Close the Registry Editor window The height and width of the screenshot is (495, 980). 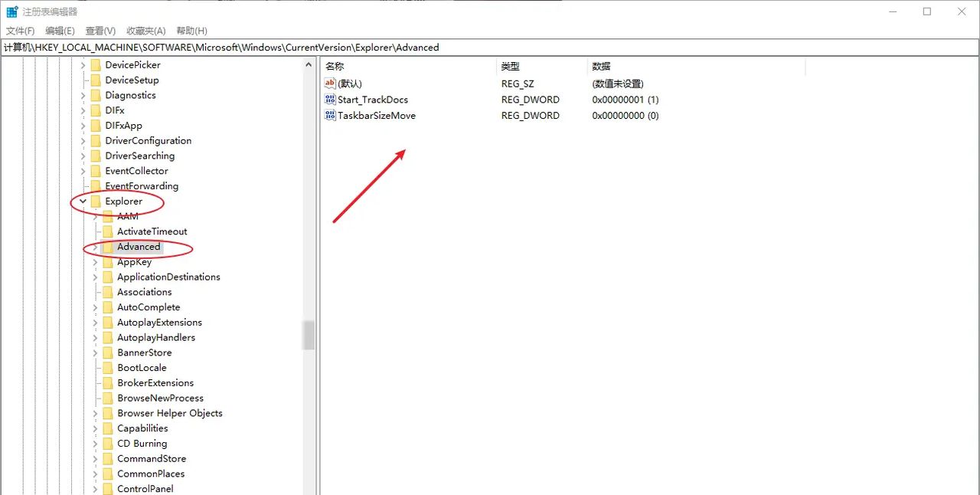point(962,11)
